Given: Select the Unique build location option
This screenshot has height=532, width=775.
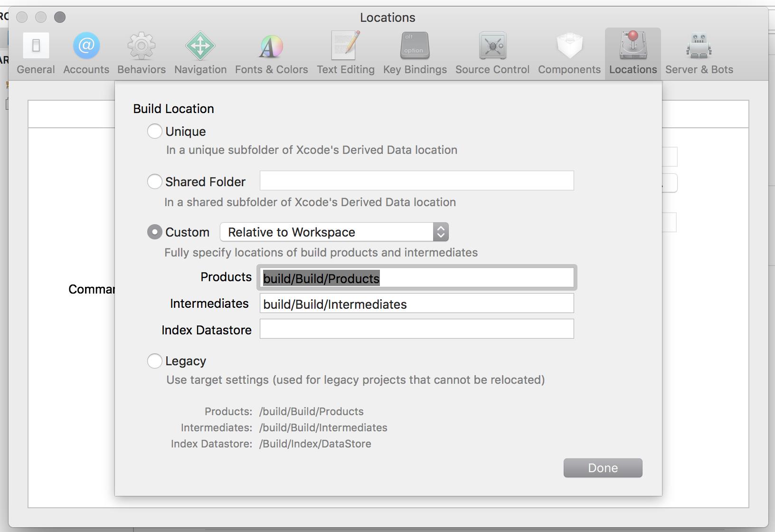Looking at the screenshot, I should [155, 131].
